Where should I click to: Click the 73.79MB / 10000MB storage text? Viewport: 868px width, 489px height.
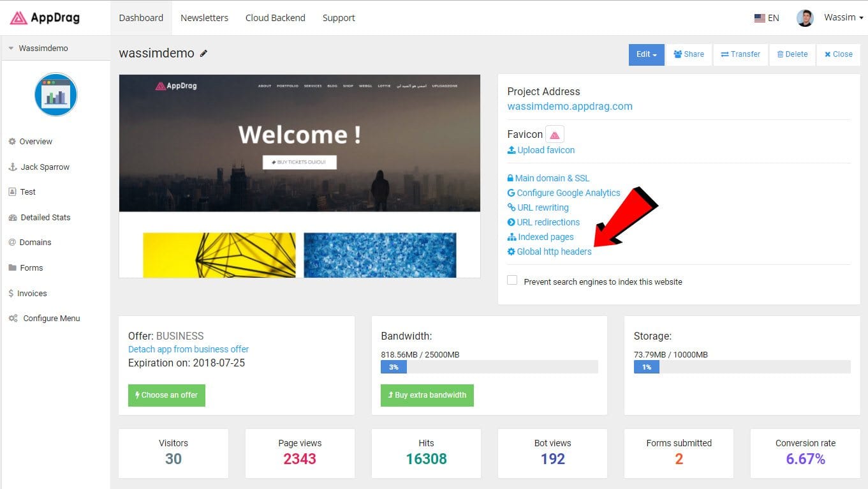pos(671,354)
